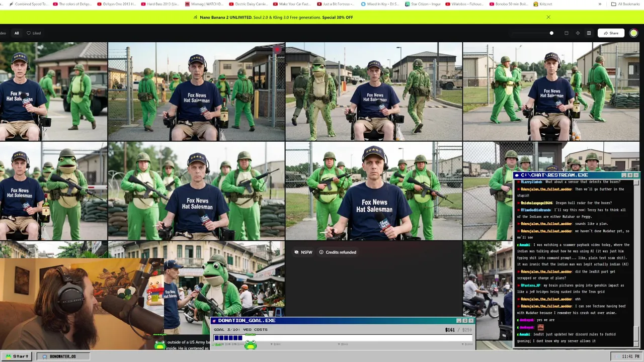Click the 11:41 PM taskbar clock

click(626, 356)
